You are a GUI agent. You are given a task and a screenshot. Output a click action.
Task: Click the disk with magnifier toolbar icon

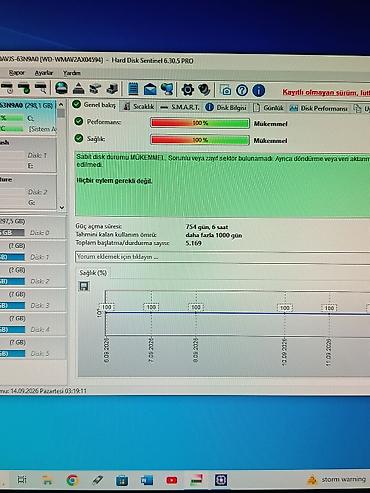pos(40,89)
